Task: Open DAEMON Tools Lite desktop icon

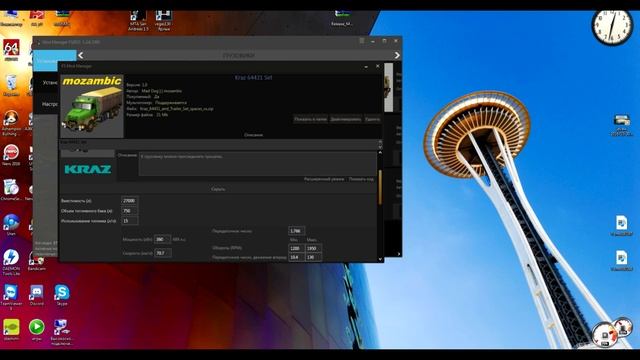Action: [11, 262]
